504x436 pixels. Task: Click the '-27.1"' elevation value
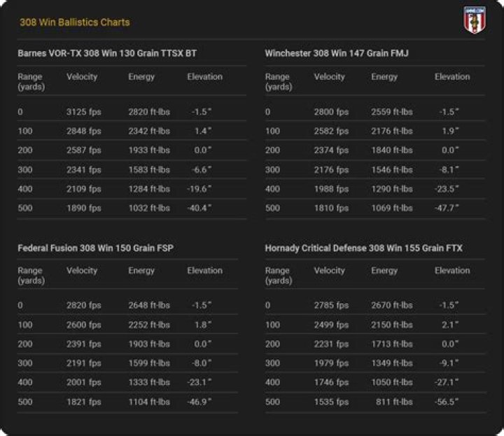pyautogui.click(x=447, y=382)
